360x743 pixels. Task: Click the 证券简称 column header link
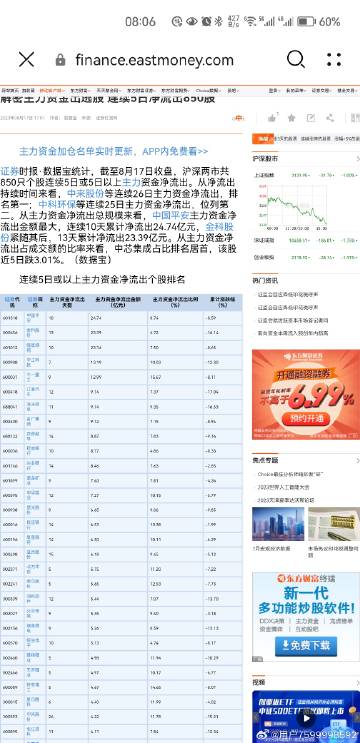(x=35, y=302)
